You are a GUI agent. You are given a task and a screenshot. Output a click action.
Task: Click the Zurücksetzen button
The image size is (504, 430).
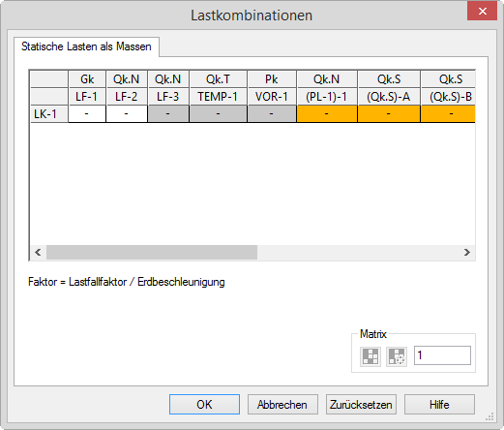(361, 404)
